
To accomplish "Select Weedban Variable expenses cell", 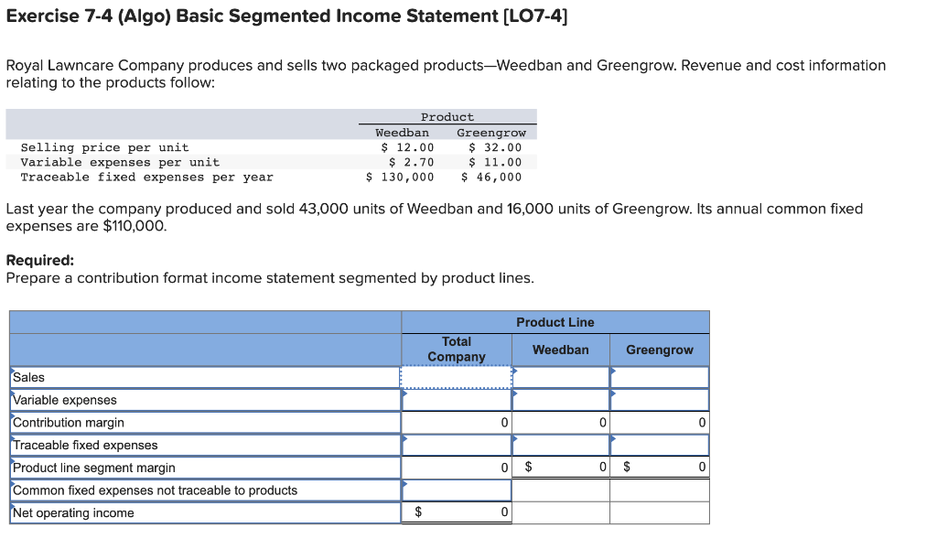I will click(x=561, y=400).
